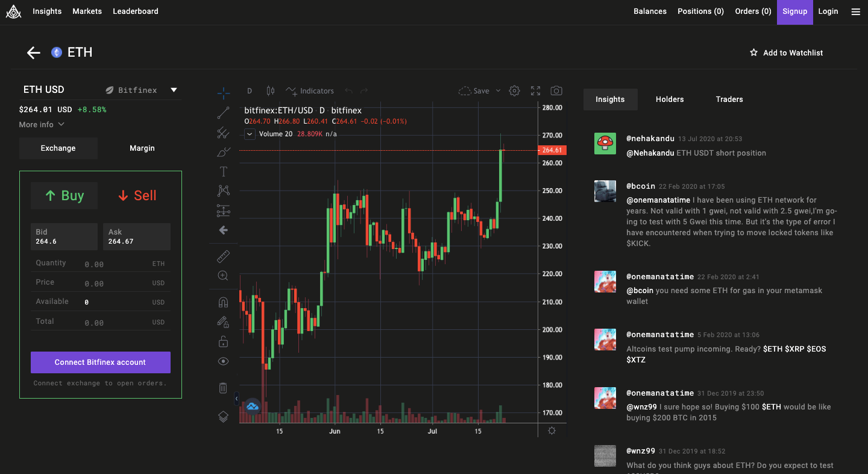868x474 pixels.
Task: Focus the Total input field
Action: point(101,322)
